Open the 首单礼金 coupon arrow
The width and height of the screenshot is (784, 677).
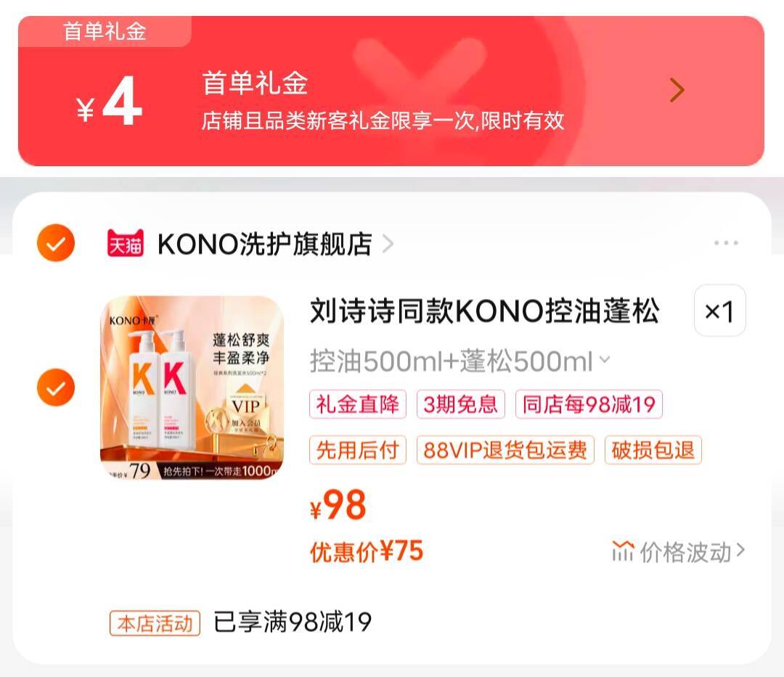point(677,91)
